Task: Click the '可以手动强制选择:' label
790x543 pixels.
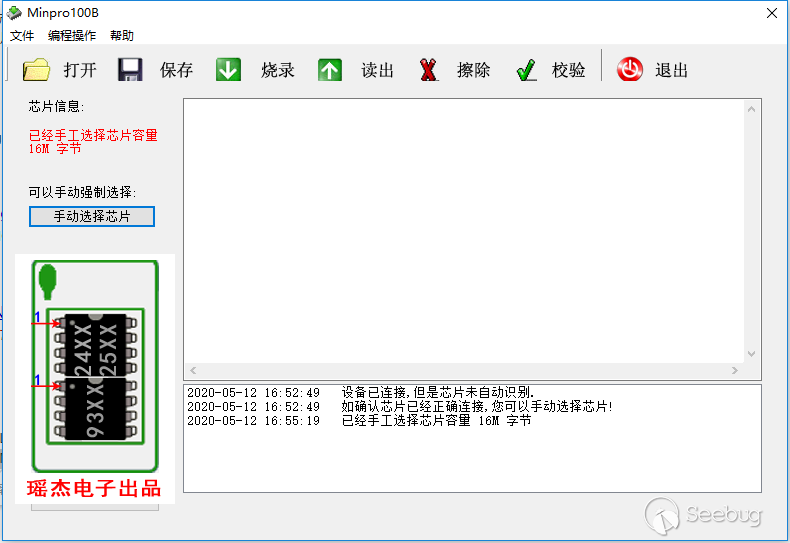Action: pos(82,192)
